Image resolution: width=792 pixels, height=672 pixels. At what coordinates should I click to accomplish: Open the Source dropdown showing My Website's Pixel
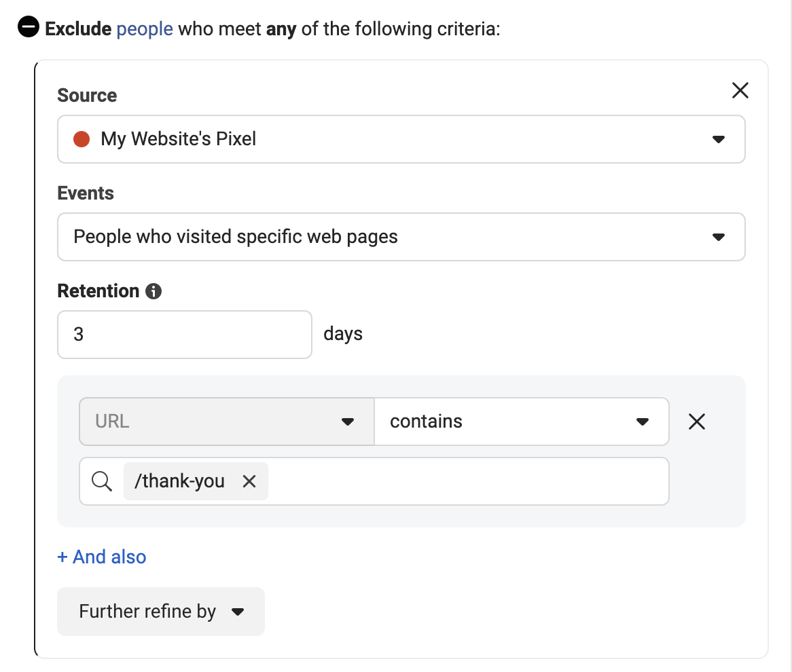point(401,139)
